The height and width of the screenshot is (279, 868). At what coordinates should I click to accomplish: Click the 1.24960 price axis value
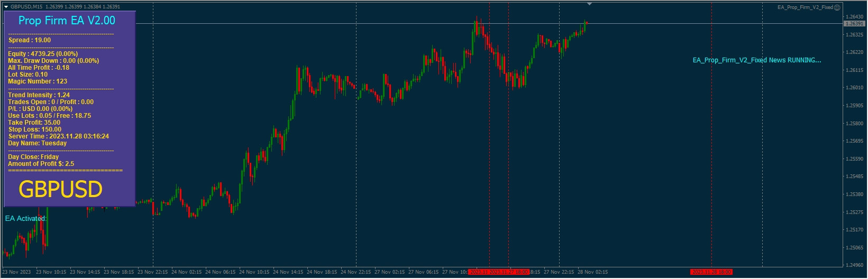854,265
